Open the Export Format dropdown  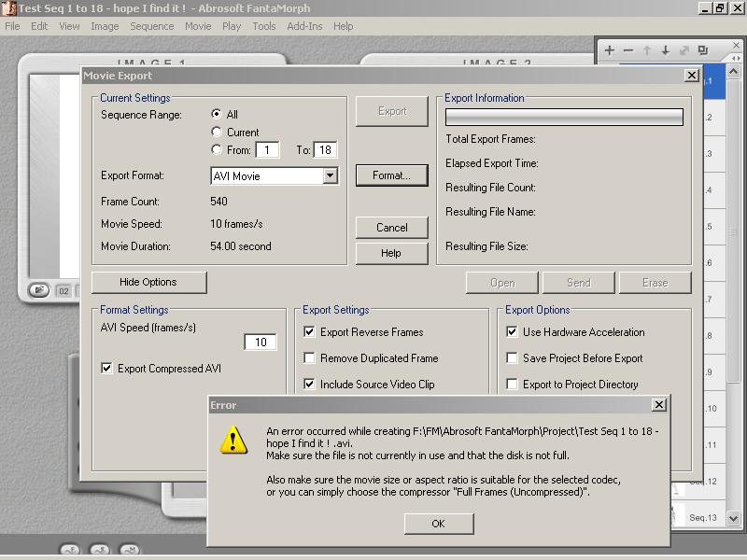[x=330, y=175]
